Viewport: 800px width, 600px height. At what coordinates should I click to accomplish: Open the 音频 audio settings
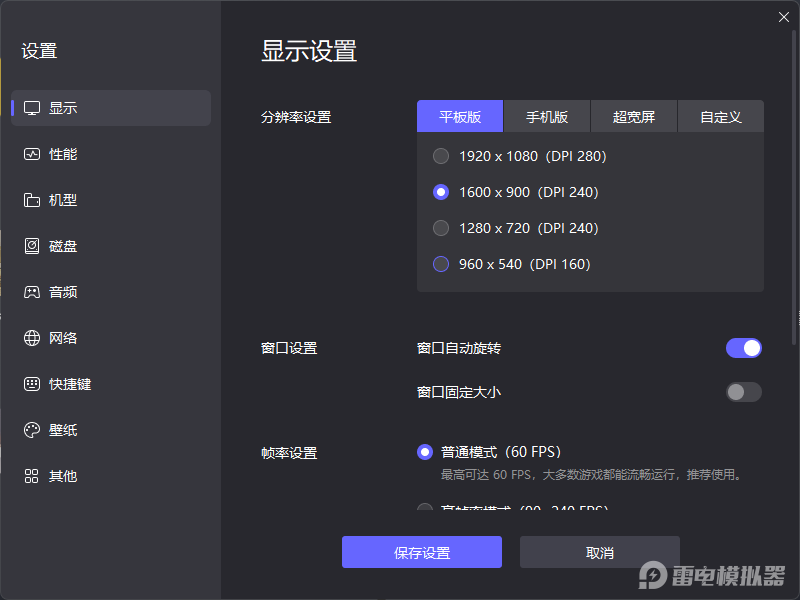[63, 292]
